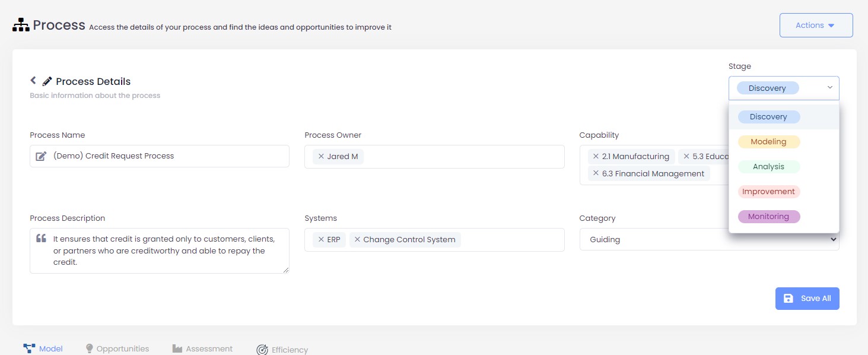868x355 pixels.
Task: Collapse the Stage dropdown chevron
Action: point(829,87)
